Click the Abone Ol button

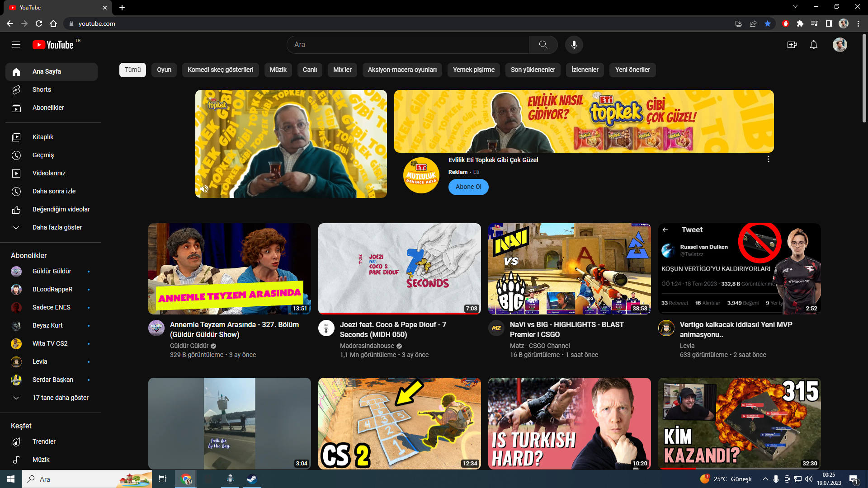click(468, 187)
